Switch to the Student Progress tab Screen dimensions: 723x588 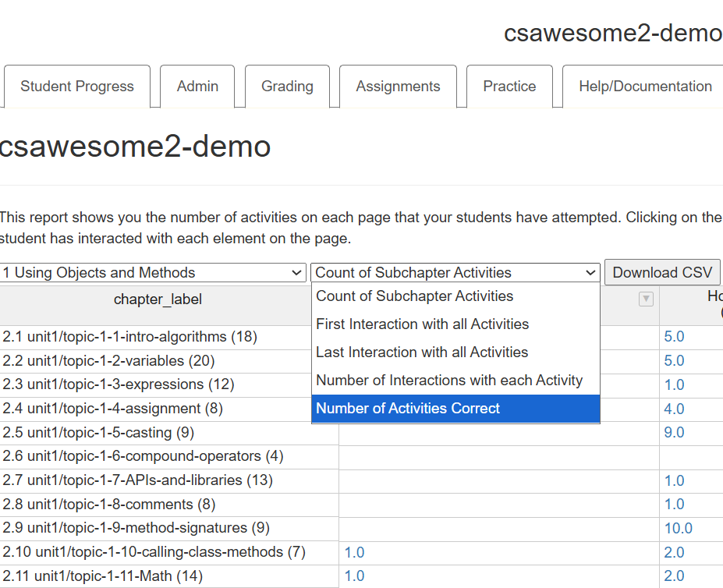(x=77, y=87)
